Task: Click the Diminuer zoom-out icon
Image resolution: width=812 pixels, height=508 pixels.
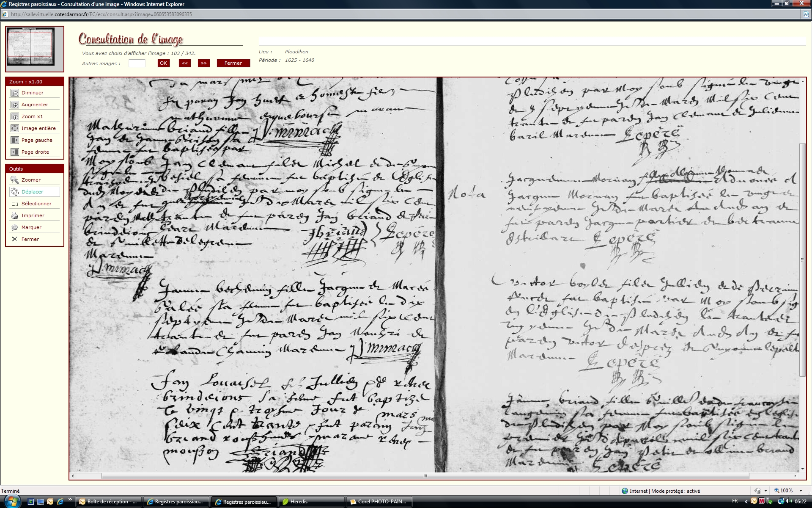Action: 15,93
